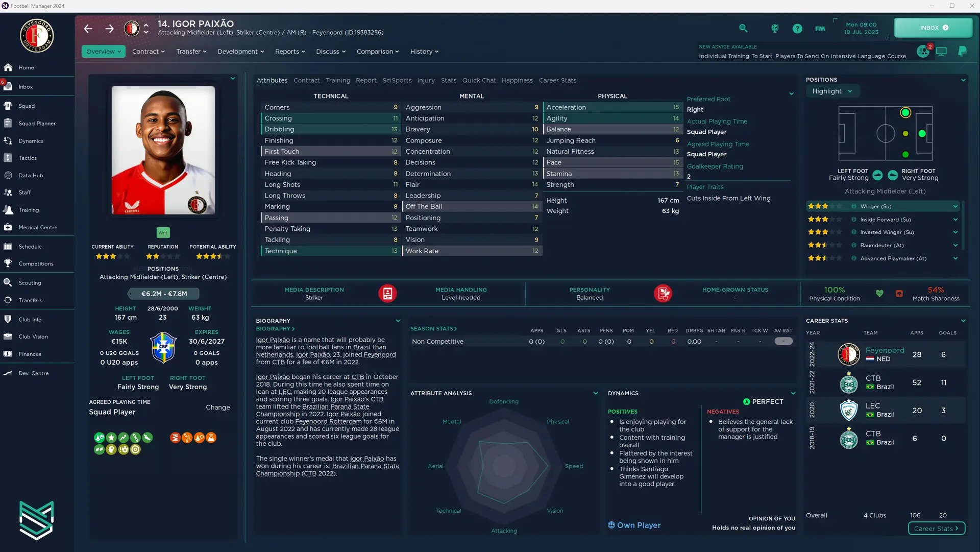Viewport: 980px width, 552px height.
Task: Open Schedule sidebar item
Action: tap(37, 247)
